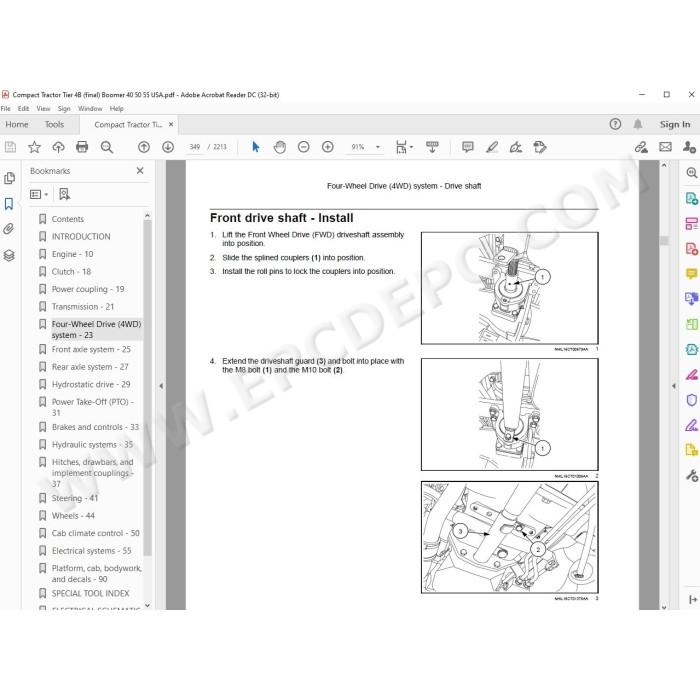Toggle the Bookmarks panel icon
The image size is (700, 700).
click(9, 204)
